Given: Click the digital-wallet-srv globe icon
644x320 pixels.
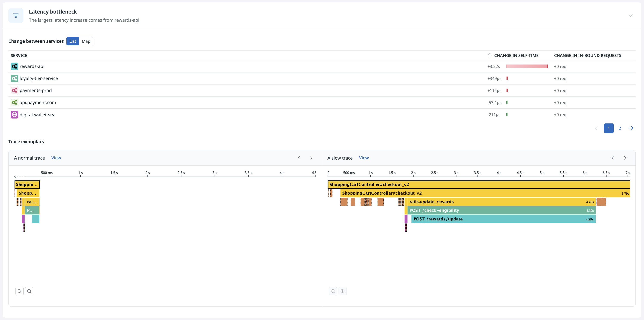Looking at the screenshot, I should (x=14, y=115).
